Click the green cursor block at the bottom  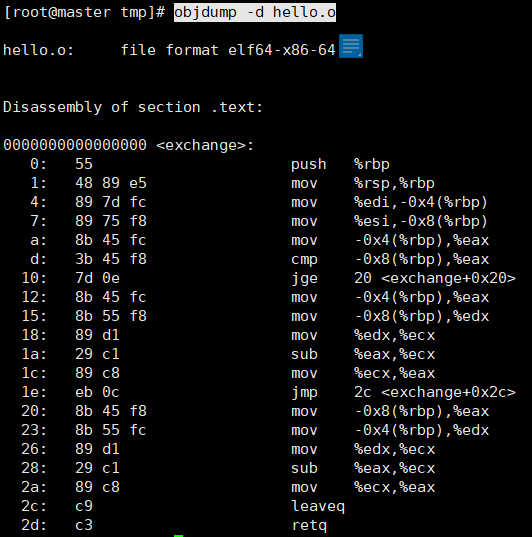point(178,535)
